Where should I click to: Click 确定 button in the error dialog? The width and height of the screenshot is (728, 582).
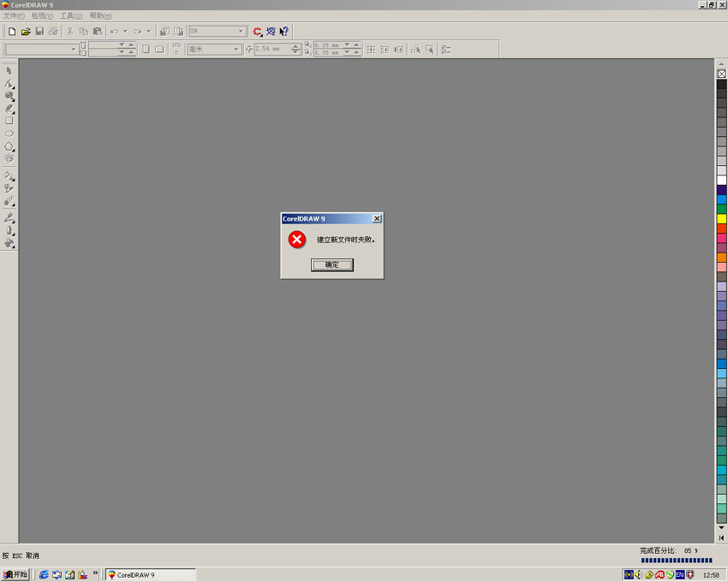click(332, 265)
